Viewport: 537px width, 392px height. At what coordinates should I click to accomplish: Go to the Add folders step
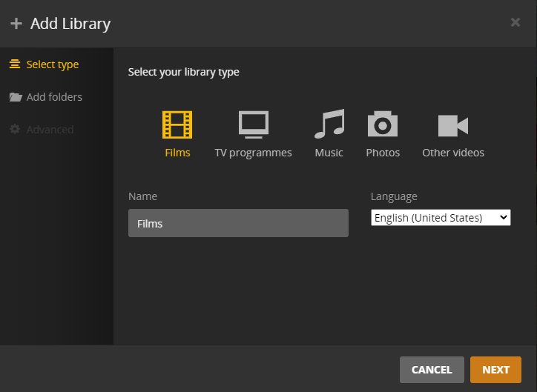tap(46, 97)
